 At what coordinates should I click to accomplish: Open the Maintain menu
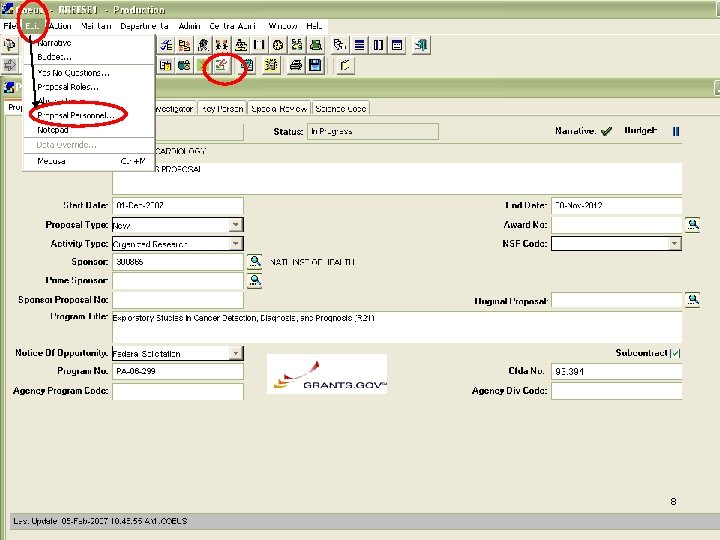pos(96,26)
